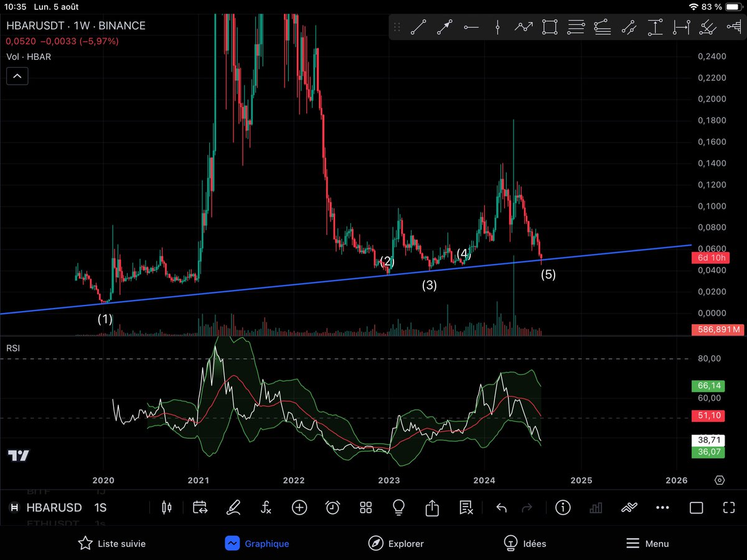Screen dimensions: 747x560
Task: Select the Price Range measure tool
Action: (x=655, y=27)
